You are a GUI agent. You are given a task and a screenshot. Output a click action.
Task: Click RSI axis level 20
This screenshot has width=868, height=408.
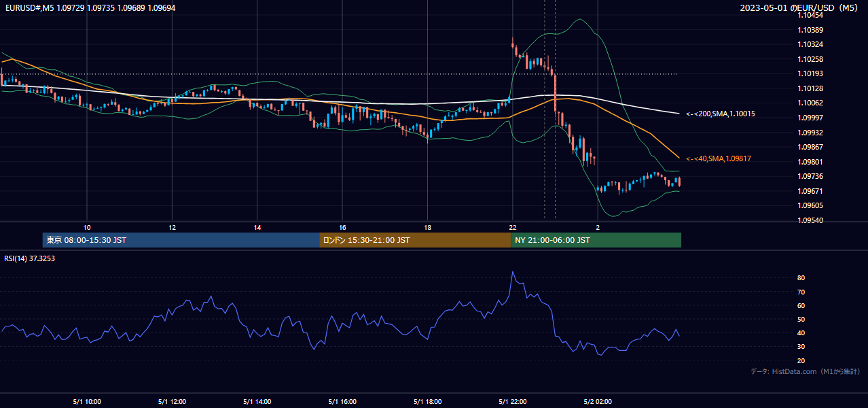(801, 360)
